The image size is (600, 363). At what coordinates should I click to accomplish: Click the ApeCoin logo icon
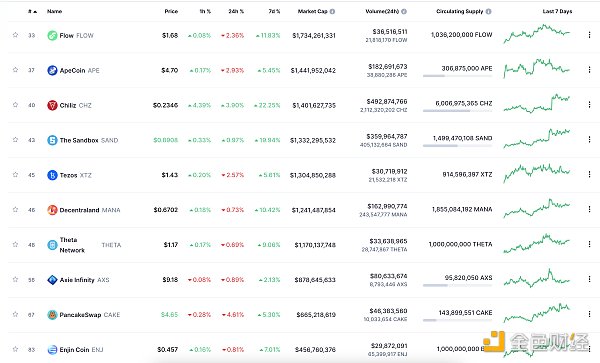pos(52,70)
